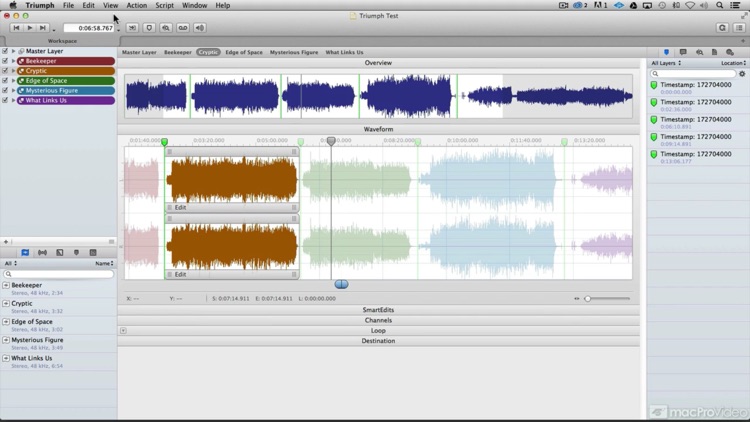Expand the Cryptic layer disclosure triangle

coord(13,71)
